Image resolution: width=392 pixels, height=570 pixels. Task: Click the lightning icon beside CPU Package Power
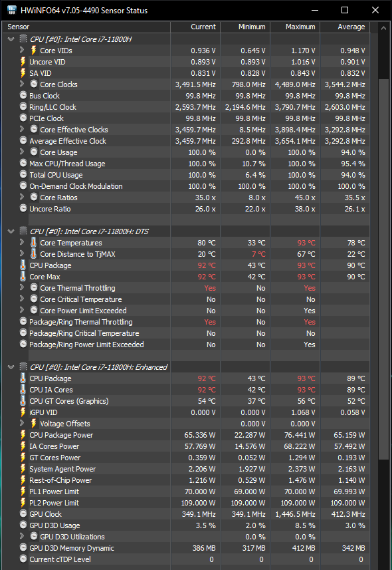(23, 435)
